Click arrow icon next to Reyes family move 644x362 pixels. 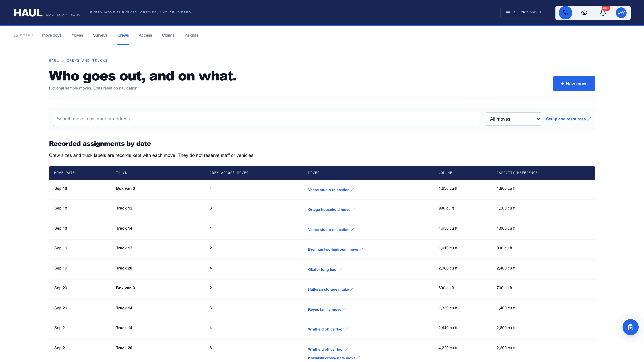344,309
